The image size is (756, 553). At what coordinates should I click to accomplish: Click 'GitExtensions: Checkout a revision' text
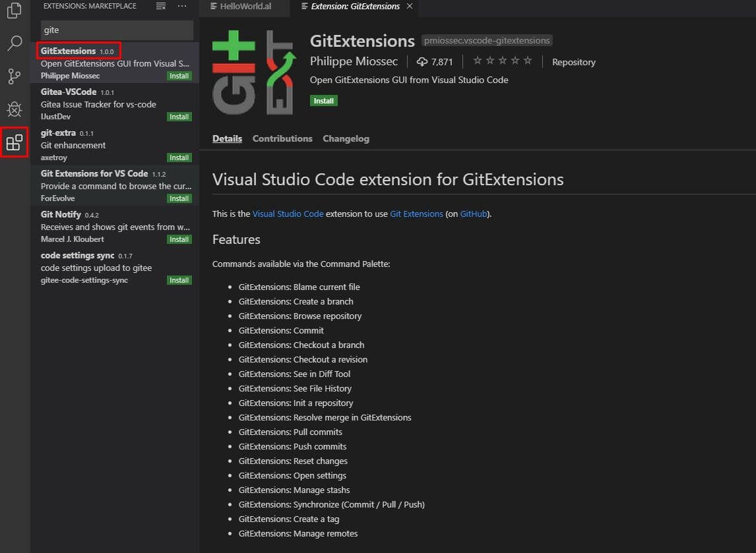coord(303,359)
